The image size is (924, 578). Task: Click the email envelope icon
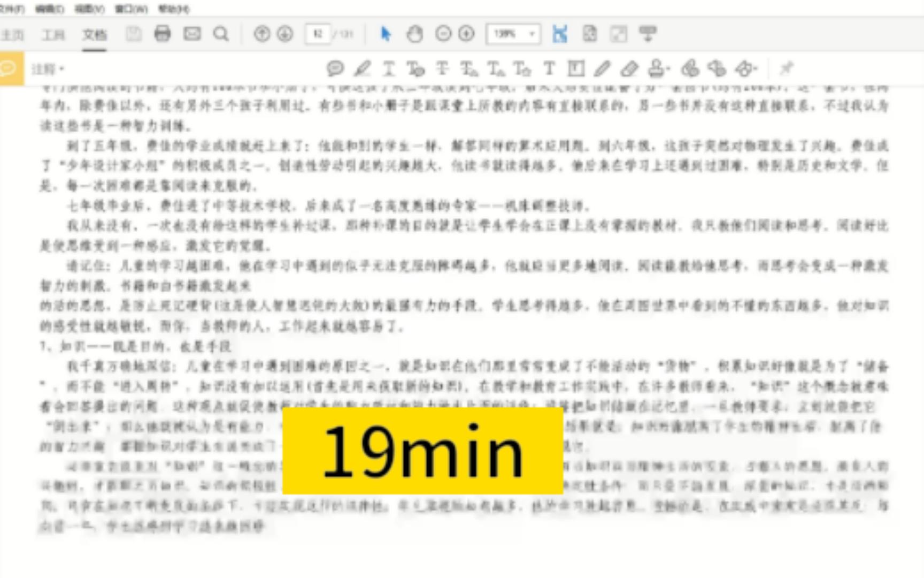192,34
